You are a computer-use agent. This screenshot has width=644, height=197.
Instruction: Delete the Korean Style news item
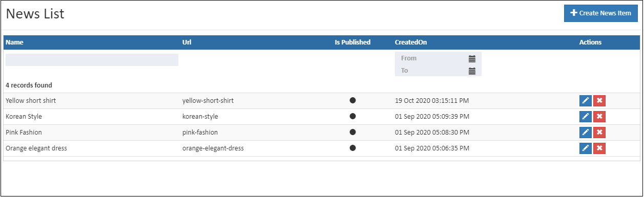coord(599,117)
